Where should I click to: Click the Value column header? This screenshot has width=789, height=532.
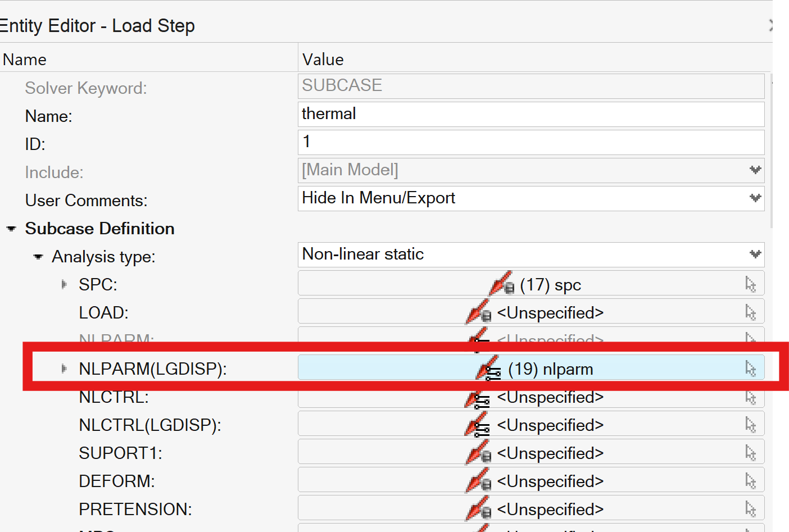(323, 60)
